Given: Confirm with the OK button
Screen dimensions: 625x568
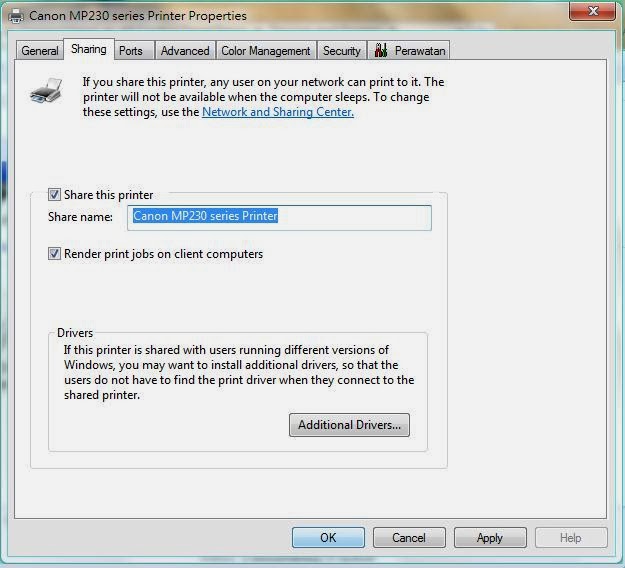Looking at the screenshot, I should [328, 537].
